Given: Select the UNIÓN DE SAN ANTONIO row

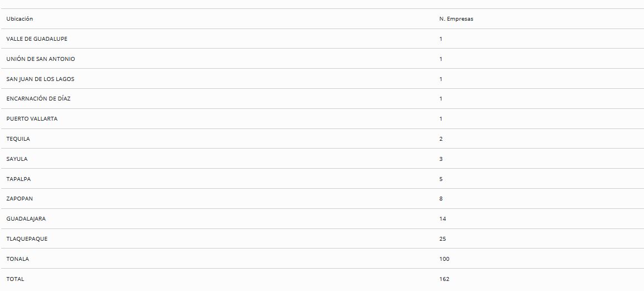Looking at the screenshot, I should (x=40, y=59).
